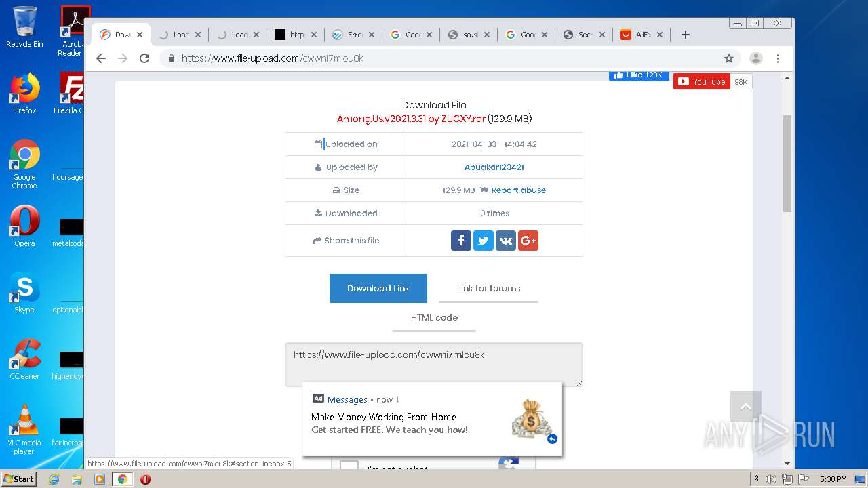Click the Opera icon in the taskbar
Screen dimensions: 868x488
tap(145, 479)
